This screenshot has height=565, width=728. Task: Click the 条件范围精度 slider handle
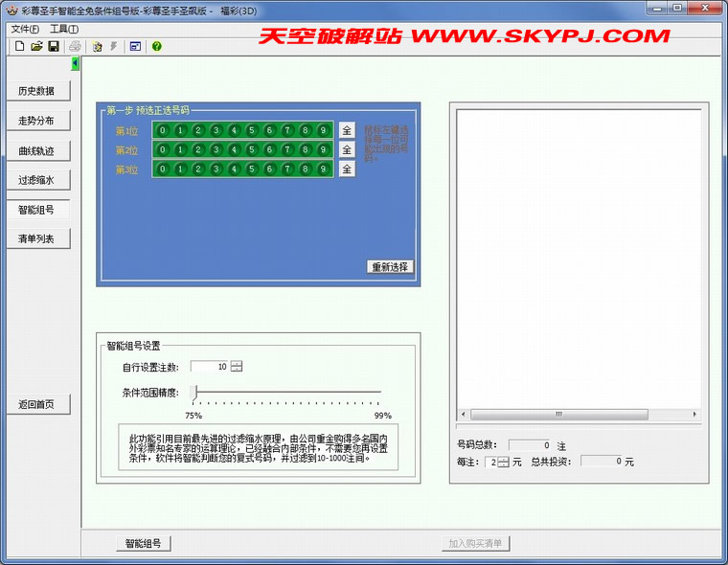[193, 393]
